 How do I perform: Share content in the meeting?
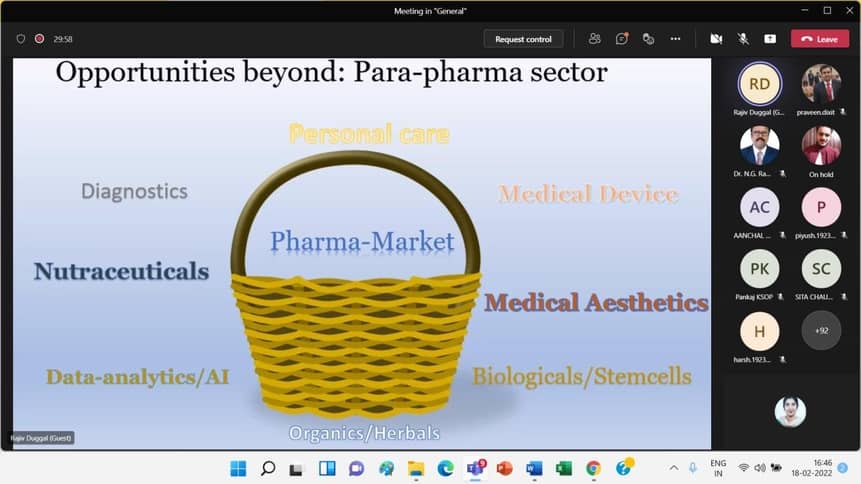click(770, 39)
